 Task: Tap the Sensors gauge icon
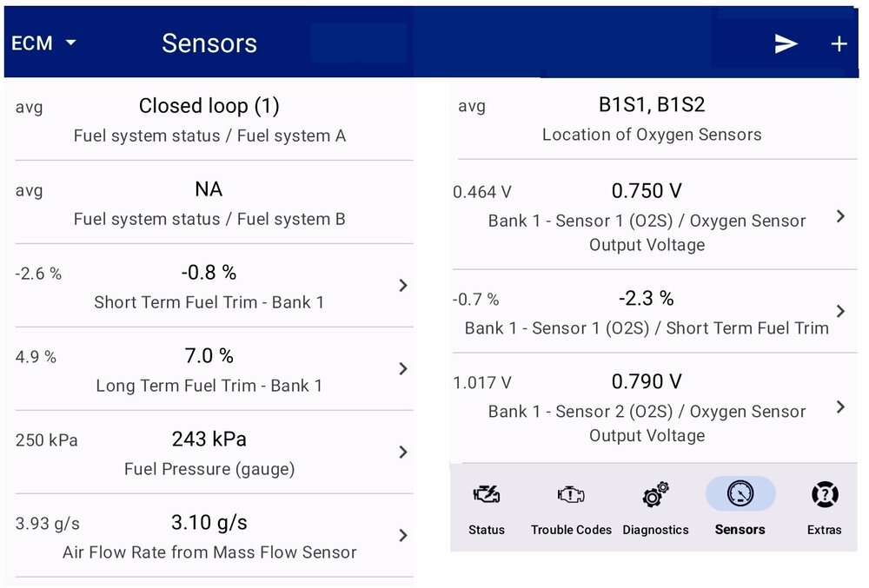click(740, 493)
